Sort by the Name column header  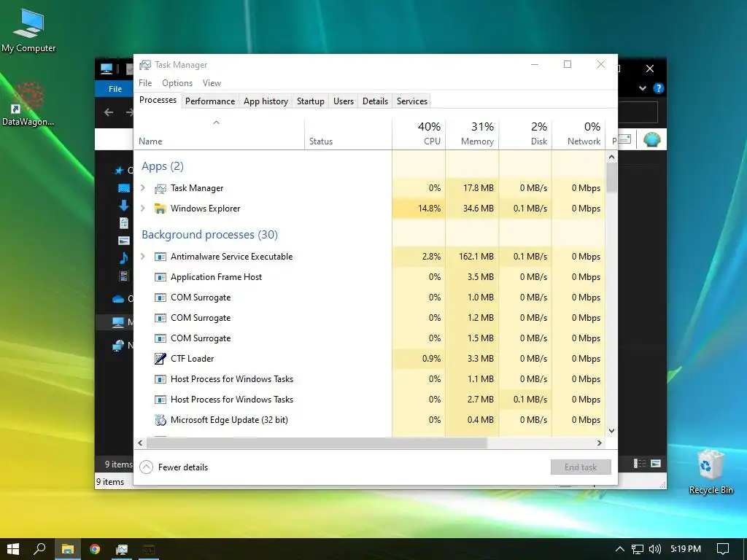[219, 134]
